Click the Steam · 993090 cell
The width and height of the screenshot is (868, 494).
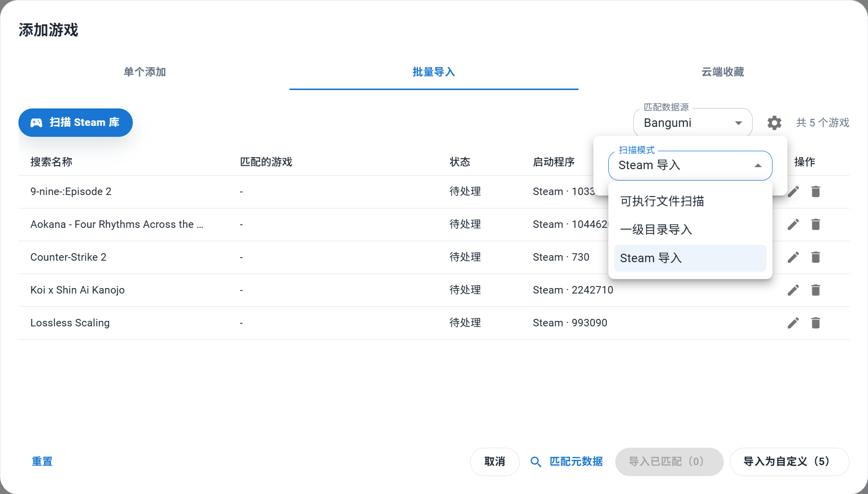[570, 323]
